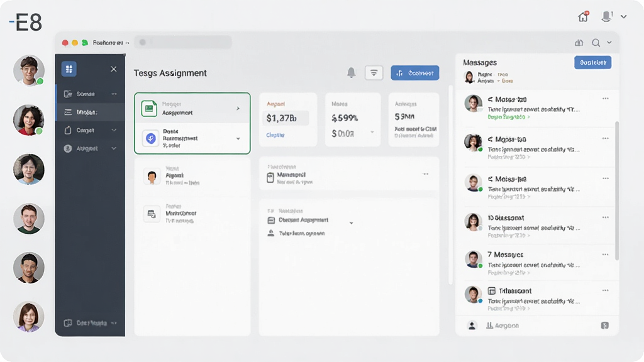Viewport: 644px width, 362px height.
Task: Open three-dot menu of second message
Action: pos(606,138)
